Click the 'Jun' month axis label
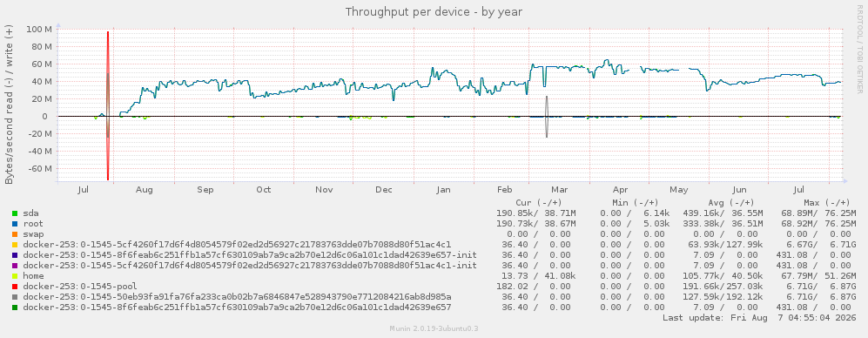Image resolution: width=868 pixels, height=338 pixels. coord(738,190)
